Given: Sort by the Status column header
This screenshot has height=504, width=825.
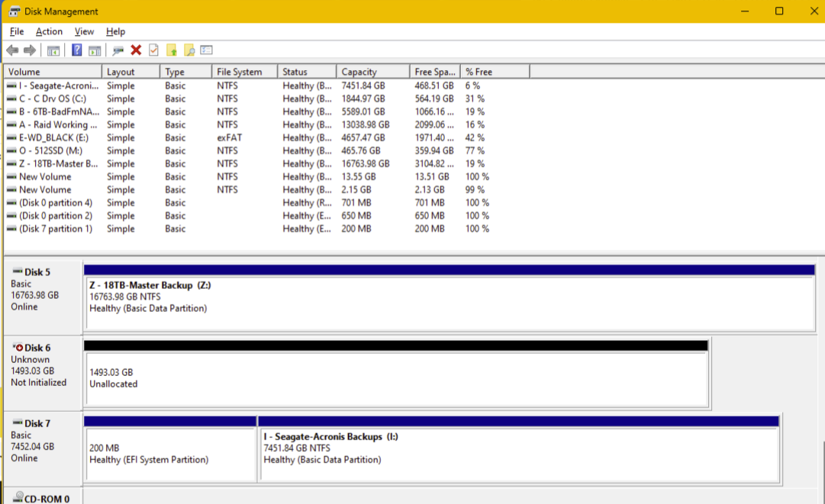Looking at the screenshot, I should click(307, 72).
